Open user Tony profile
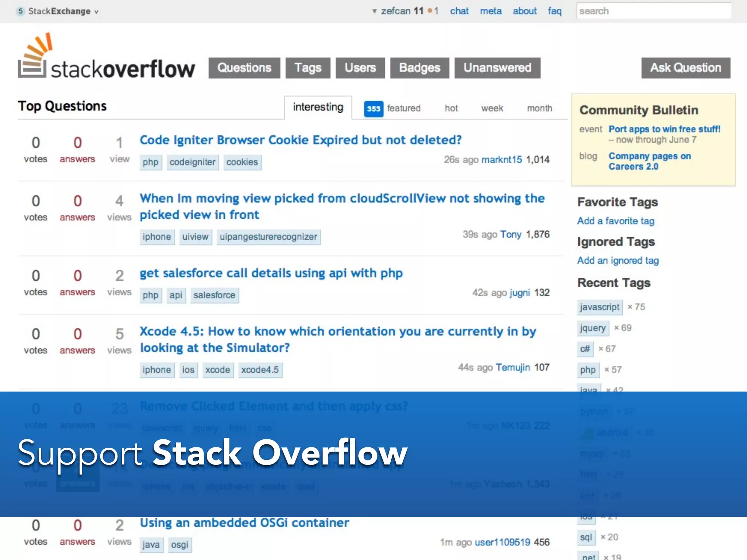This screenshot has height=560, width=747. tap(511, 234)
